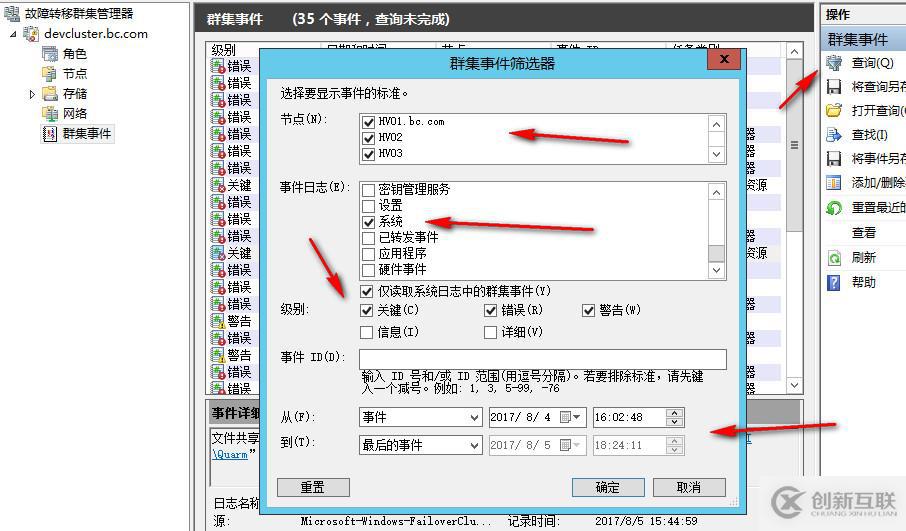Click the save query floppy icon 将查询另存
Screen dimensions: 906x531
click(834, 87)
